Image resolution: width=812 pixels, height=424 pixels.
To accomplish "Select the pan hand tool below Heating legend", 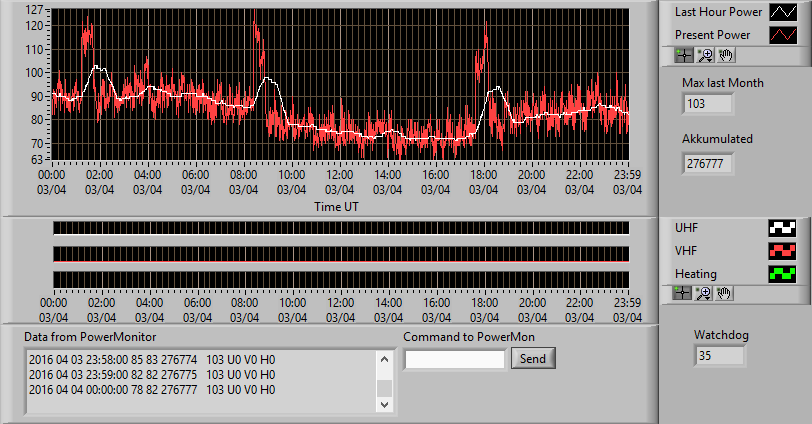I will (723, 293).
